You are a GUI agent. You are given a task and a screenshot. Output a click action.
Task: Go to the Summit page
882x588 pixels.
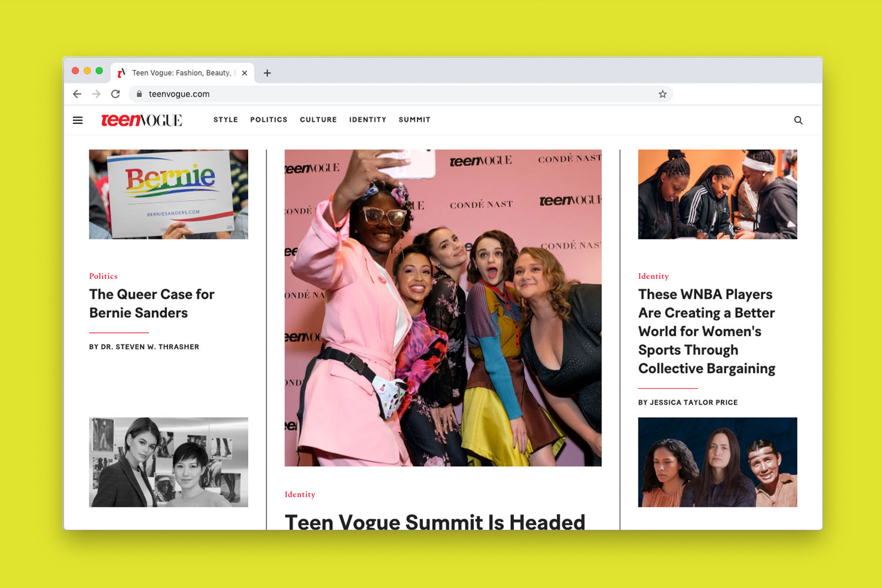point(415,120)
